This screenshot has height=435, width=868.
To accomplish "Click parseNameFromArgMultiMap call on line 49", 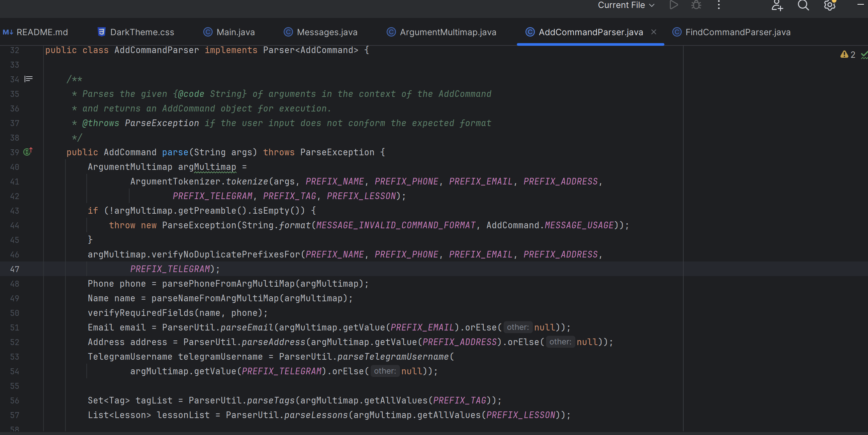I will click(215, 298).
